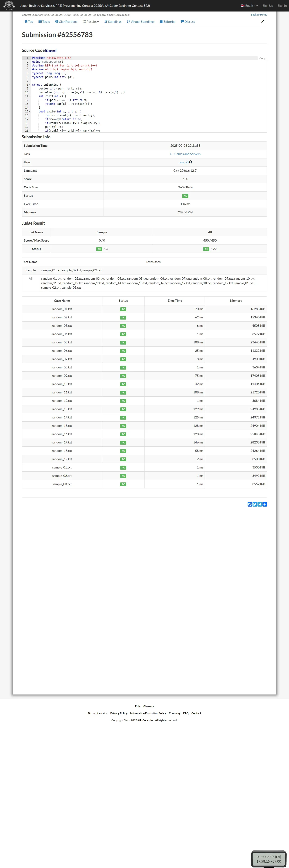Expand the source code view
289x868 pixels.
51,51
